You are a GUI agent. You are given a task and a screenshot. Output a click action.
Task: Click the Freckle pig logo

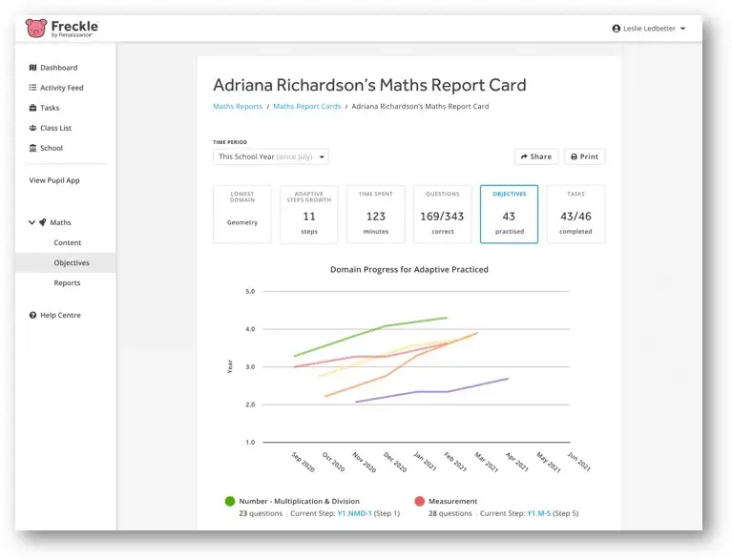pos(36,29)
